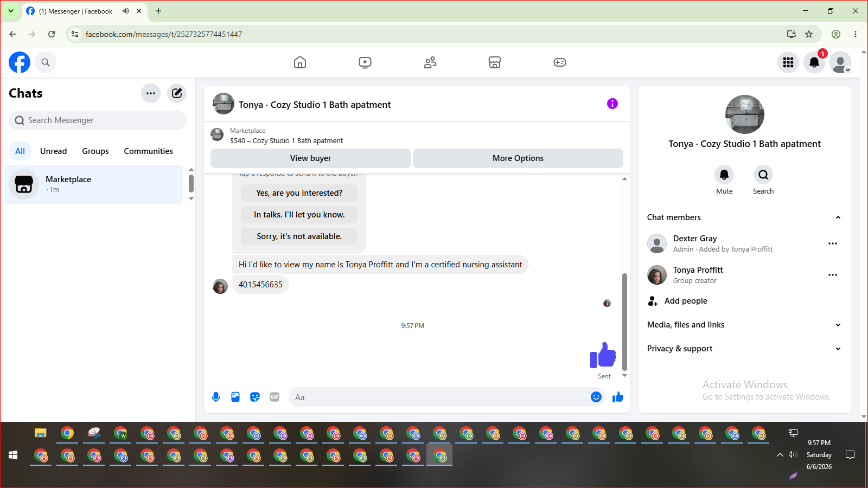This screenshot has width=868, height=488.
Task: Open the Gaming icon in top navigation
Action: [x=560, y=62]
